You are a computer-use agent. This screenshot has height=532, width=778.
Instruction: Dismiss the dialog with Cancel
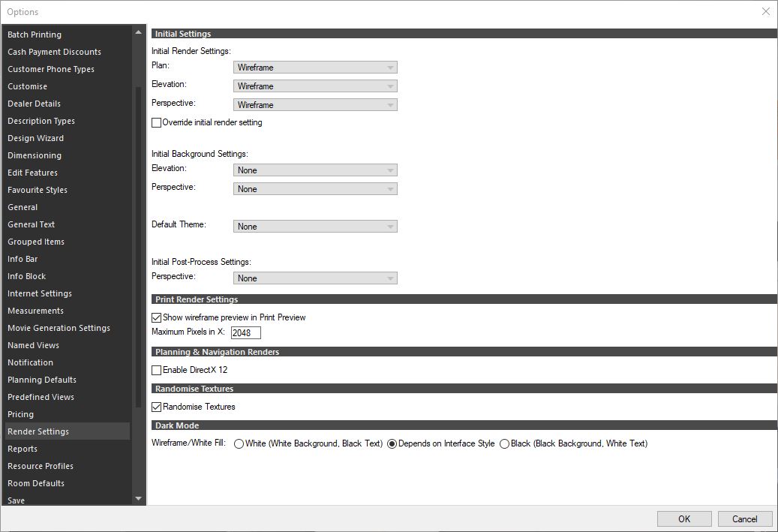tap(744, 518)
